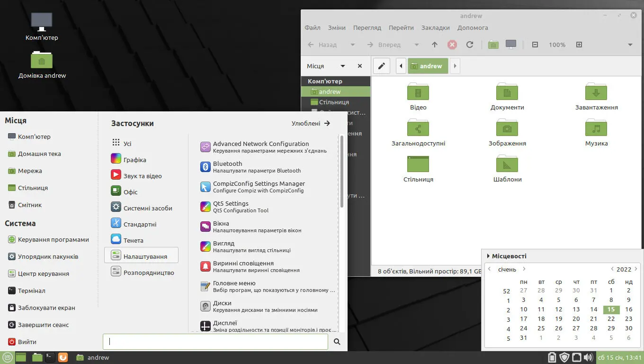This screenshot has width=644, height=364.
Task: Select Стільниця in the file manager sidebar
Action: [335, 102]
